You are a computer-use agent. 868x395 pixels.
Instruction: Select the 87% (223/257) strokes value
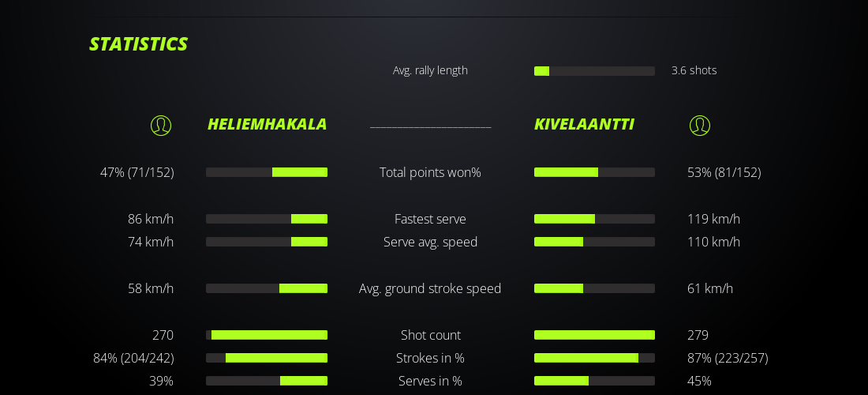tap(728, 358)
